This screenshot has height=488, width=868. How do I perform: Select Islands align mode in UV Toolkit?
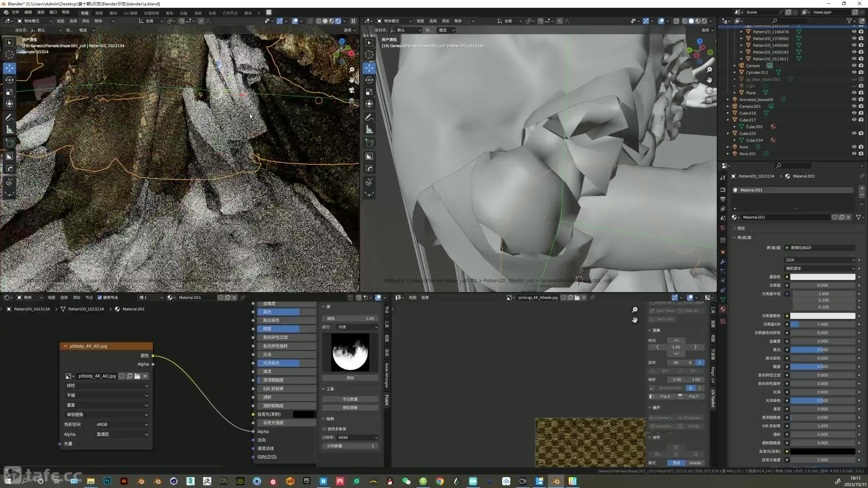(x=695, y=463)
